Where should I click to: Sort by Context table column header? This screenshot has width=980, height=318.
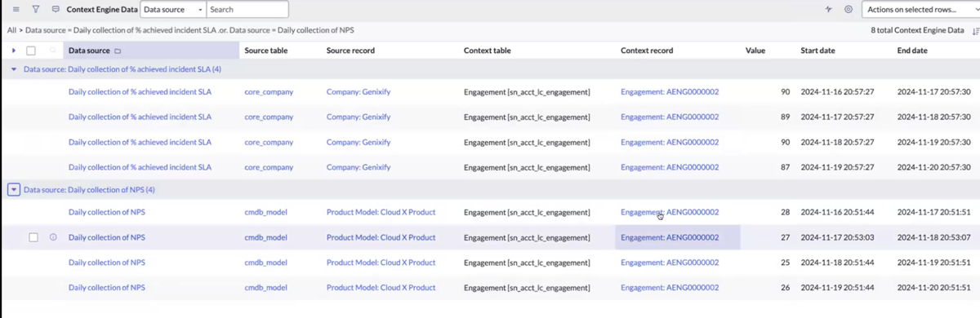pos(488,51)
